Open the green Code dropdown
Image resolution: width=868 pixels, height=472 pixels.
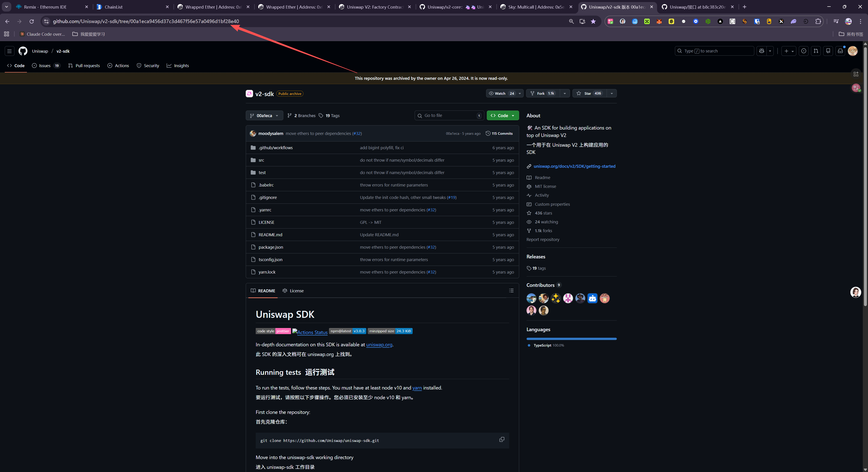[502, 116]
